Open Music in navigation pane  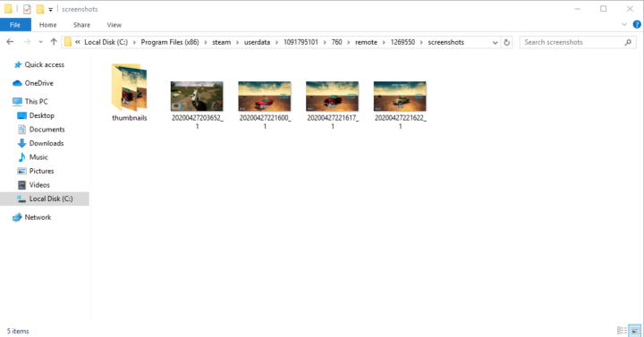38,157
